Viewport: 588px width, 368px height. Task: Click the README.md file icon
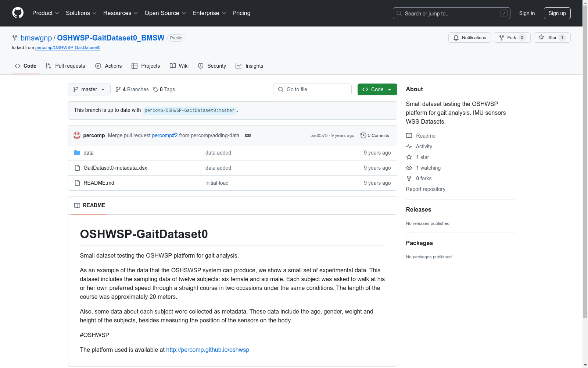tap(77, 183)
